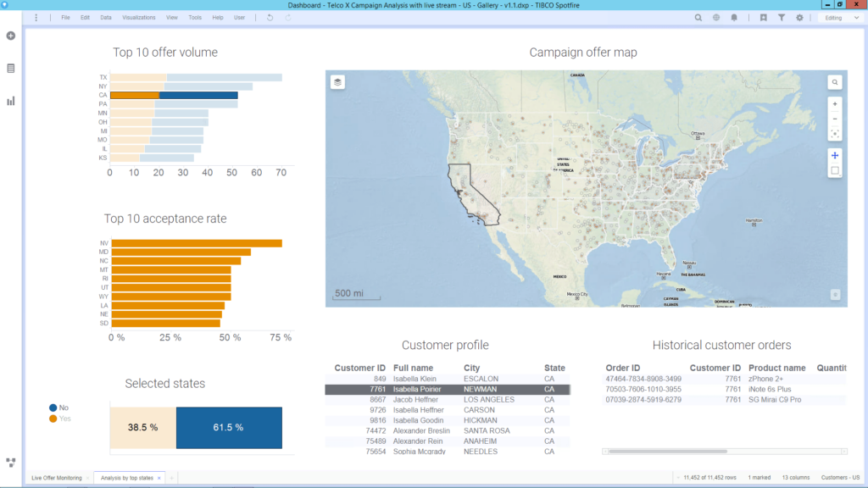Open the visualization types panel in sidebar
The width and height of the screenshot is (868, 488).
(10, 101)
